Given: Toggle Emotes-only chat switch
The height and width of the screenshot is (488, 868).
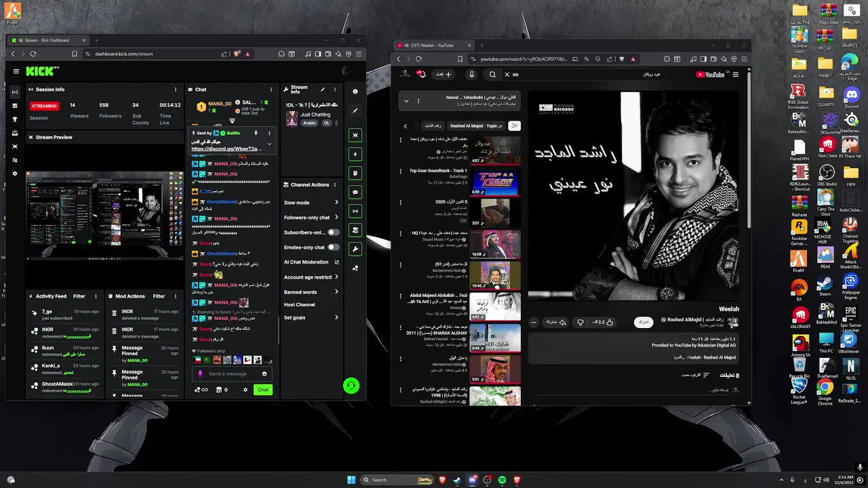Looking at the screenshot, I should pos(333,247).
